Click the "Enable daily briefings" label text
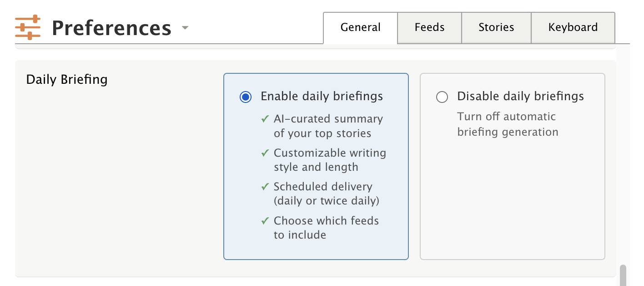Image resolution: width=644 pixels, height=286 pixels. [322, 97]
